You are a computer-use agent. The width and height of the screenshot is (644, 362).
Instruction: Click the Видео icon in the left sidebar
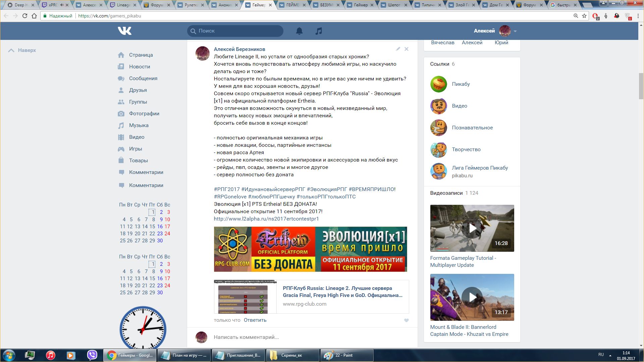121,137
